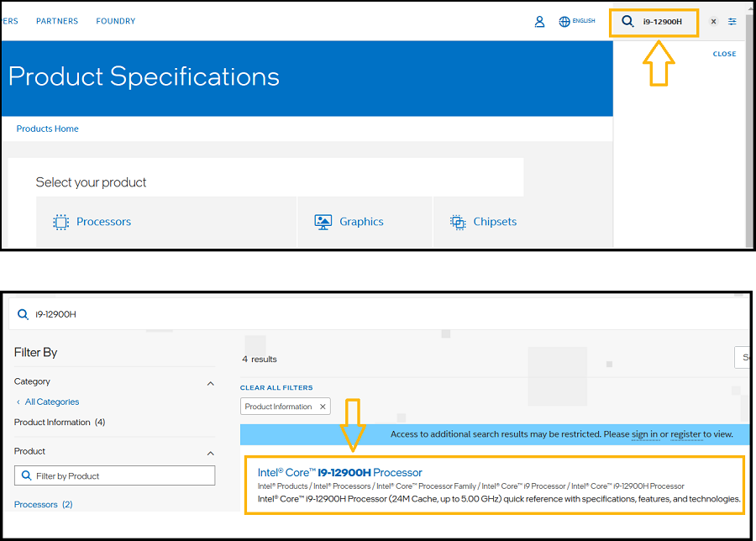This screenshot has width=756, height=541.
Task: Click the Processors chip icon
Action: coord(60,222)
